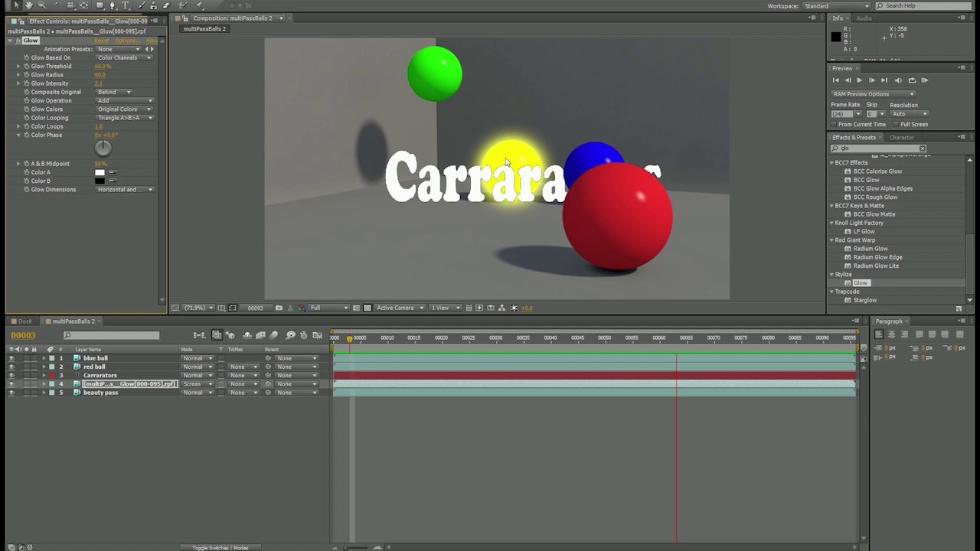Open the Doc8 timeline tab
This screenshot has height=551, width=980.
point(25,321)
